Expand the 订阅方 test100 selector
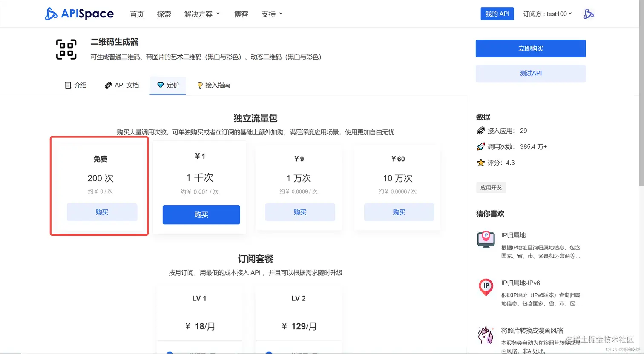The width and height of the screenshot is (644, 354). click(x=547, y=13)
